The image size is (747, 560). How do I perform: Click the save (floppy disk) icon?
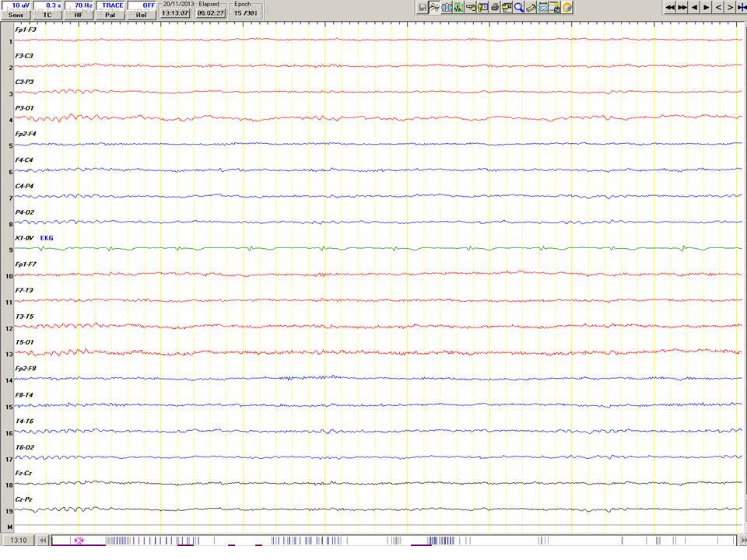click(x=423, y=7)
